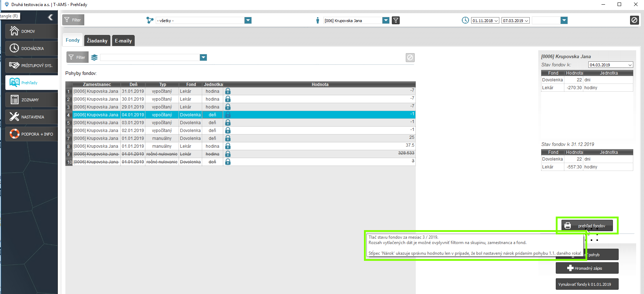The width and height of the screenshot is (644, 294).
Task: Click the prehľad fondov print button
Action: tap(587, 226)
